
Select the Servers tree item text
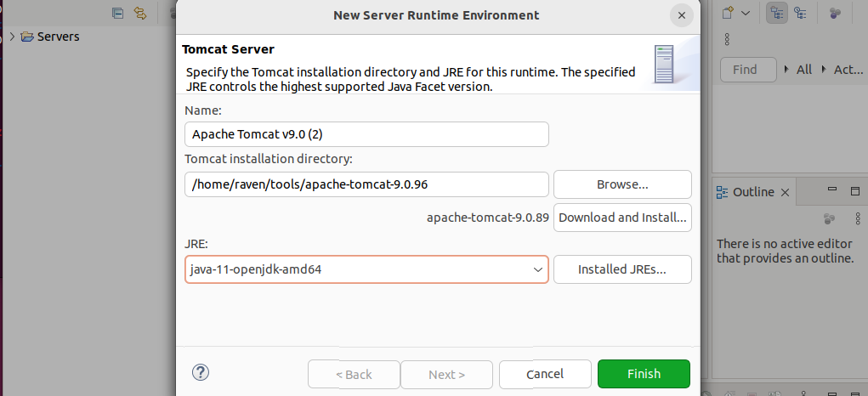click(x=58, y=37)
